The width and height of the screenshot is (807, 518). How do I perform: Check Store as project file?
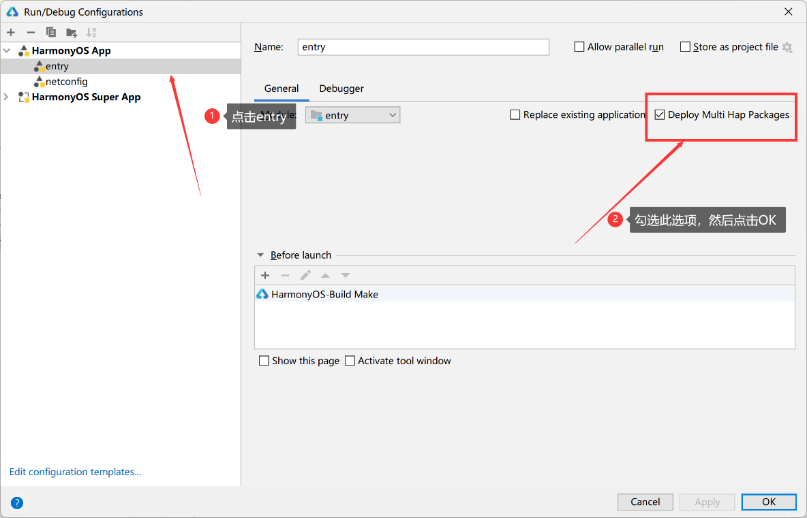pyautogui.click(x=685, y=47)
